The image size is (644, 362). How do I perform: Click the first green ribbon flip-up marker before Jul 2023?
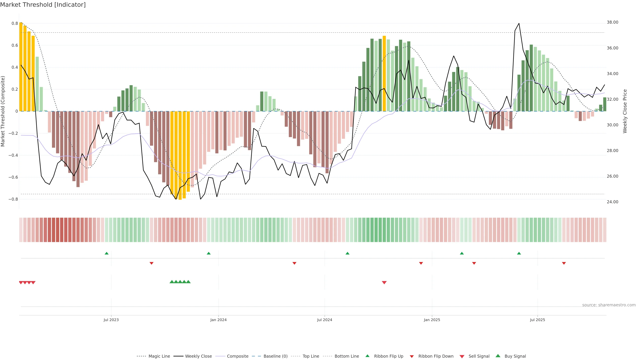point(106,253)
